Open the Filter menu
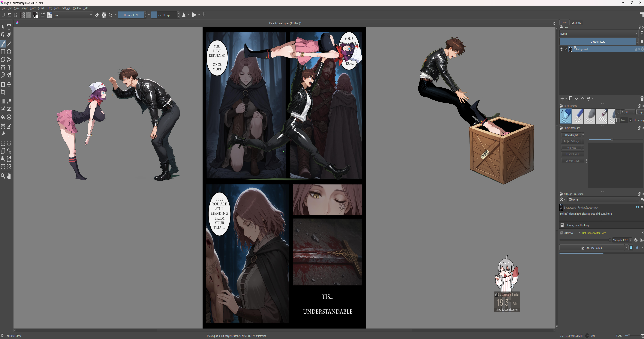This screenshot has width=644, height=339. pyautogui.click(x=49, y=8)
